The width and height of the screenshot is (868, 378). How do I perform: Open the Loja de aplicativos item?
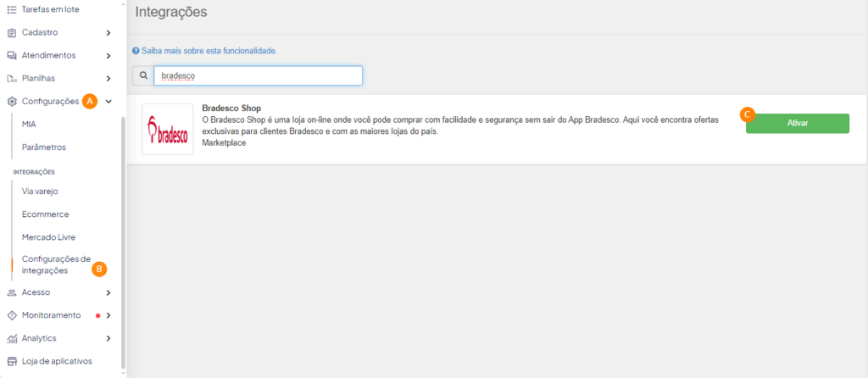[57, 361]
